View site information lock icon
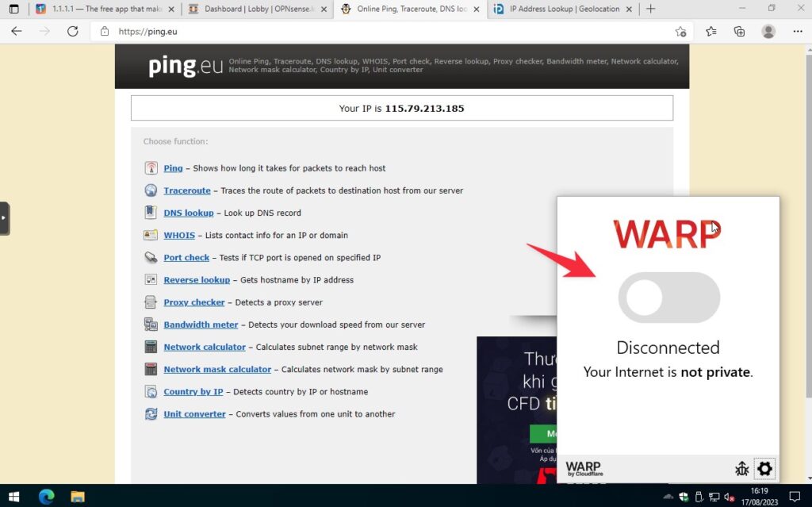This screenshot has width=812, height=507. [x=105, y=31]
